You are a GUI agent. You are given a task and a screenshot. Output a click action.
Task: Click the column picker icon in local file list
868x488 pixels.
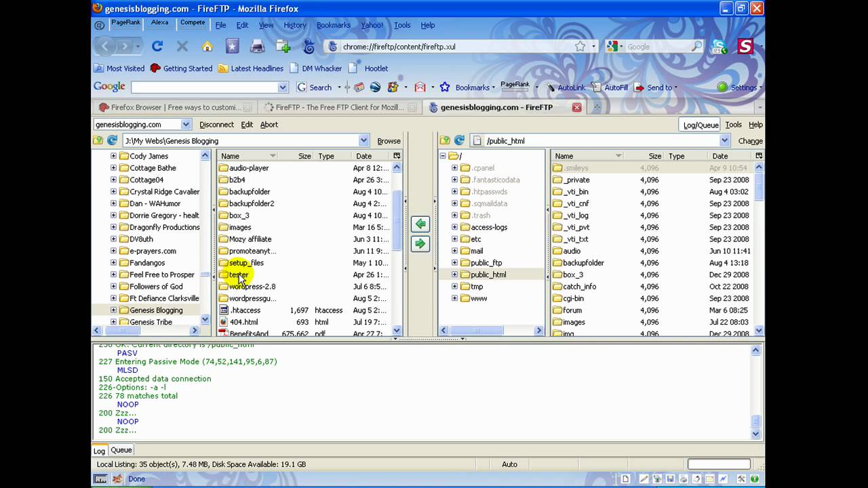(397, 156)
